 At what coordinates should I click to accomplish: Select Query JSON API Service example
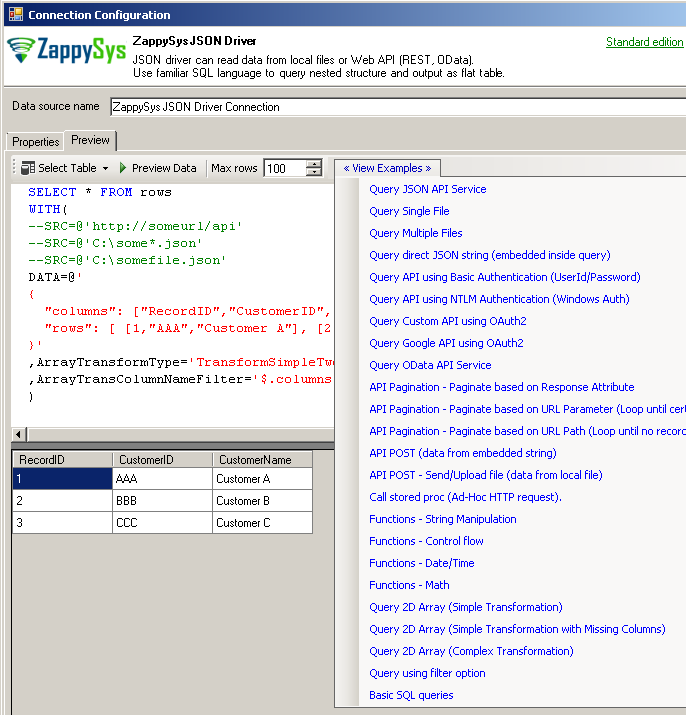point(427,189)
